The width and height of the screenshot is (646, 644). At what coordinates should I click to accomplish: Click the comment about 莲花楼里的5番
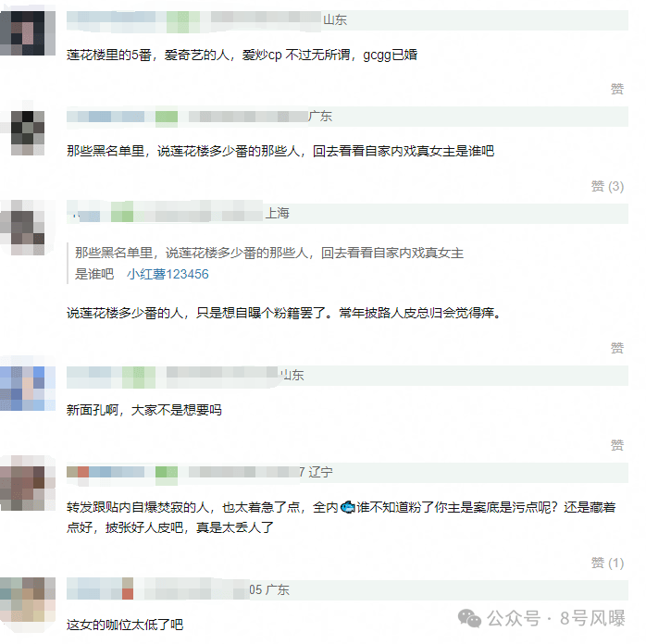(x=242, y=55)
